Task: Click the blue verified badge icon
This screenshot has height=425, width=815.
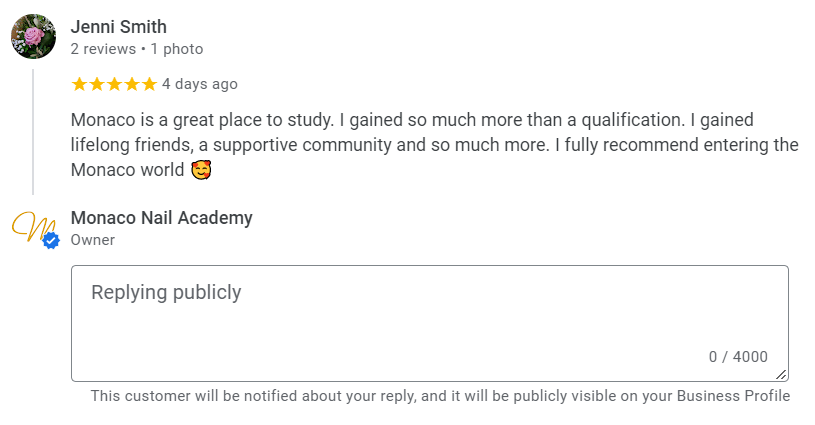Action: click(51, 240)
